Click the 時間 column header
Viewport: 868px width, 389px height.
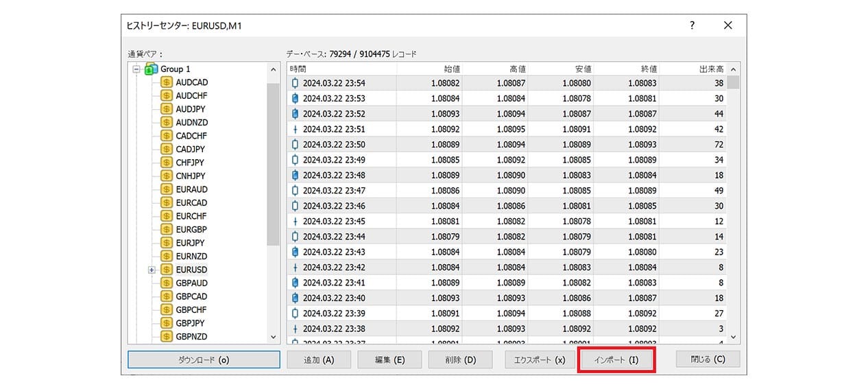pyautogui.click(x=341, y=69)
